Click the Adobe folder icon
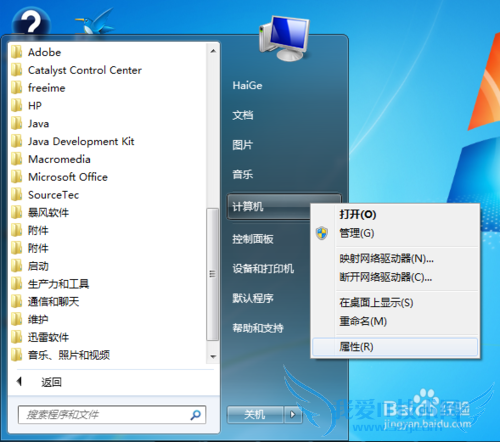The width and height of the screenshot is (500, 442). tap(17, 52)
